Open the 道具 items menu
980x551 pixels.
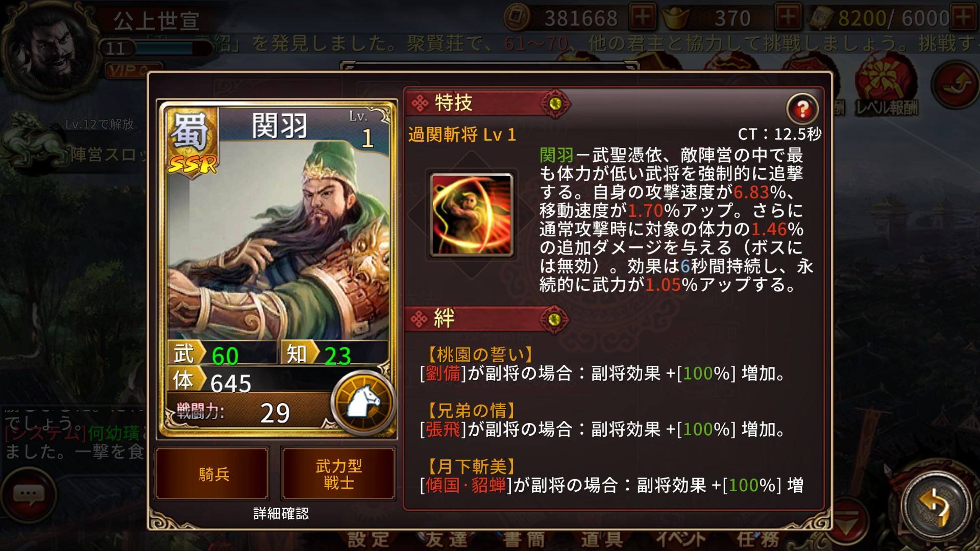pyautogui.click(x=602, y=539)
